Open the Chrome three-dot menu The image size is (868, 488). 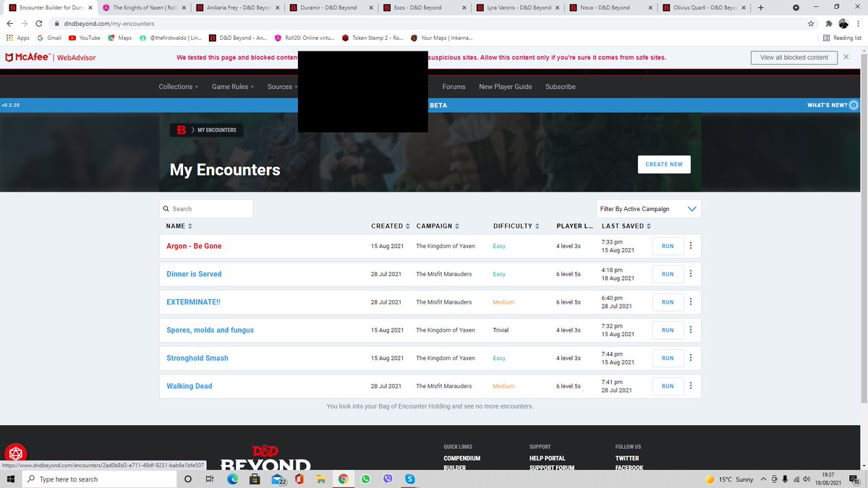pos(859,22)
